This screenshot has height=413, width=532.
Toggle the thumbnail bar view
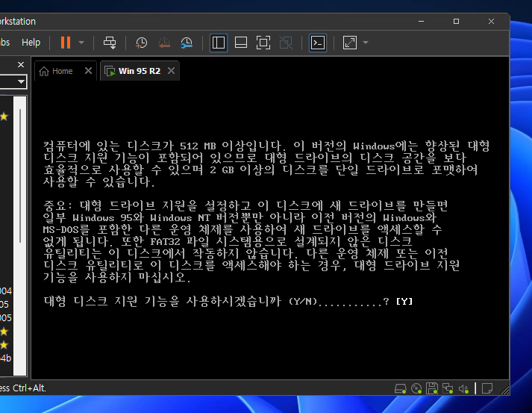tap(241, 43)
